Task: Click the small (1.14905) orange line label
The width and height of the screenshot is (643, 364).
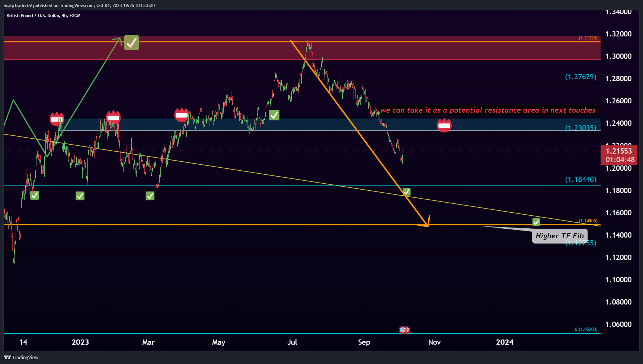Action: point(588,221)
